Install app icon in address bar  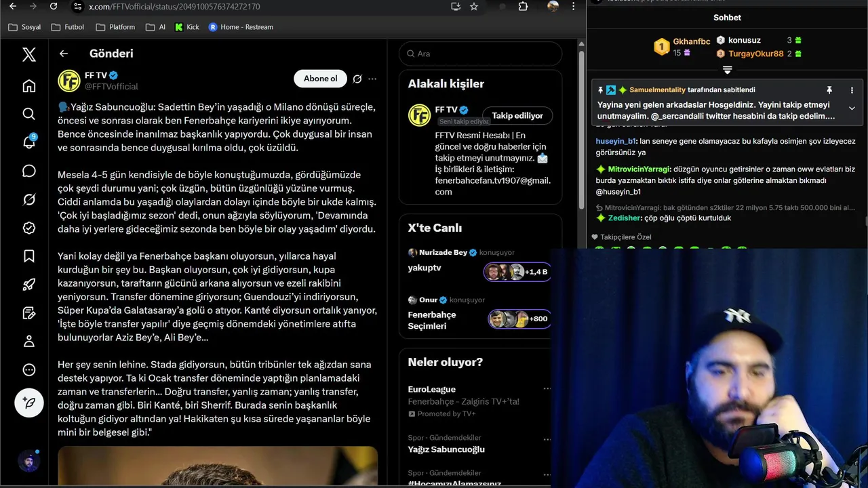(456, 7)
